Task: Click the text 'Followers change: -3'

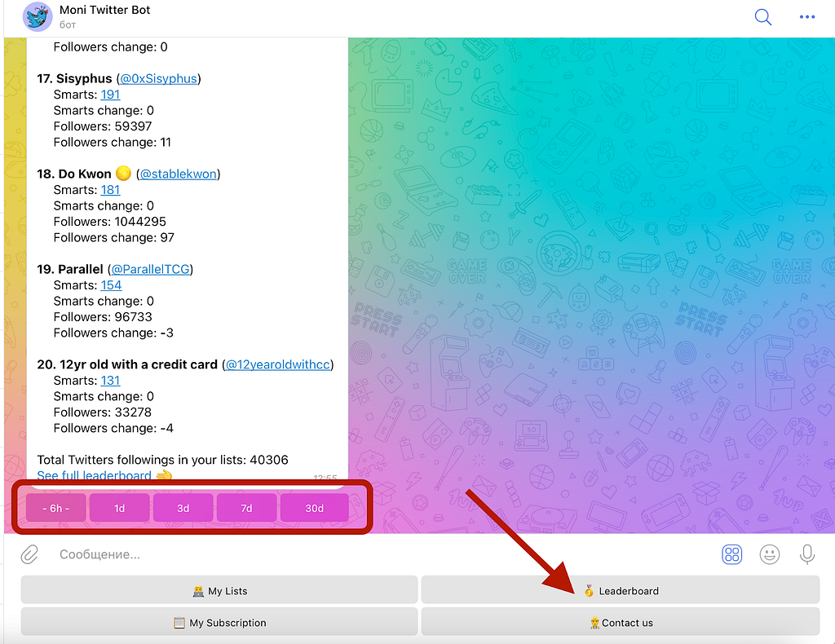Action: pos(113,333)
